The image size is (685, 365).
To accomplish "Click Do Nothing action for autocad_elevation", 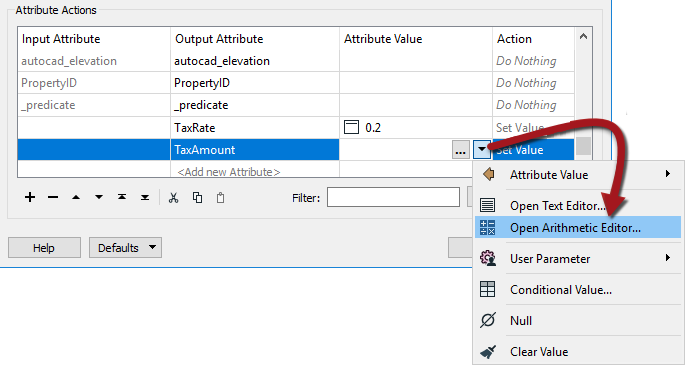I will pos(533,61).
